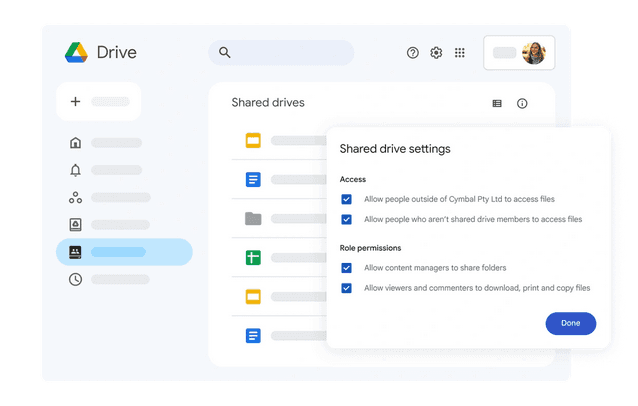Open the settings gear icon

[x=436, y=52]
